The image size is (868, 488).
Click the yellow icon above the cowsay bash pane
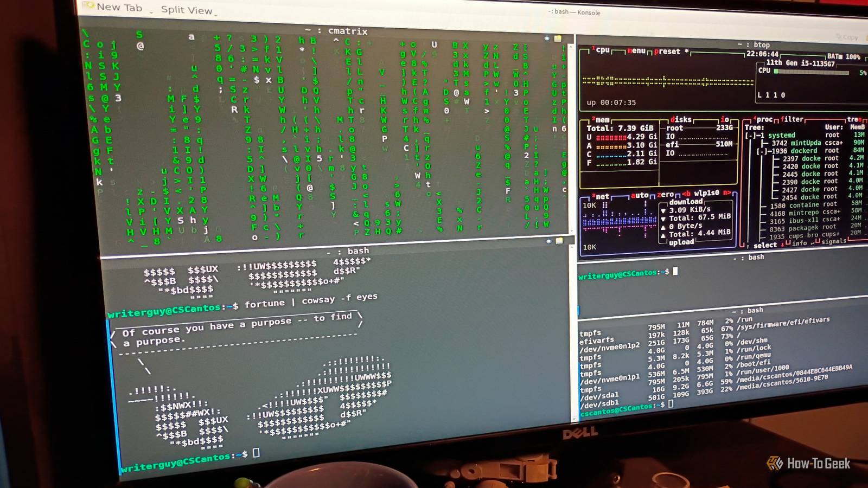coord(559,240)
